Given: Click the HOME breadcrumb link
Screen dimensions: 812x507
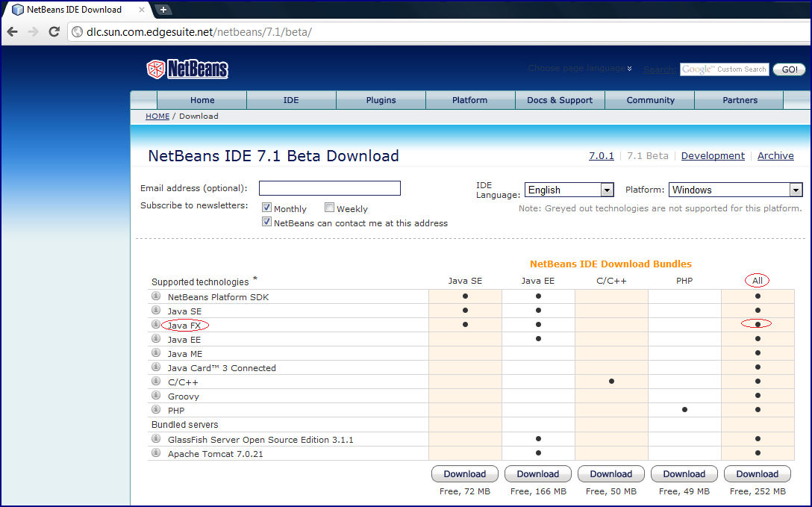Looking at the screenshot, I should click(157, 116).
